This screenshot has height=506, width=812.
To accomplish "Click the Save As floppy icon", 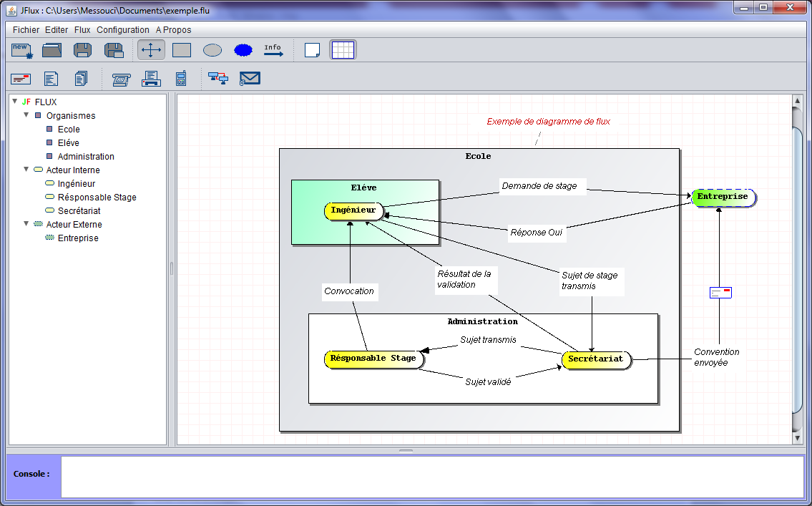I will pyautogui.click(x=114, y=50).
